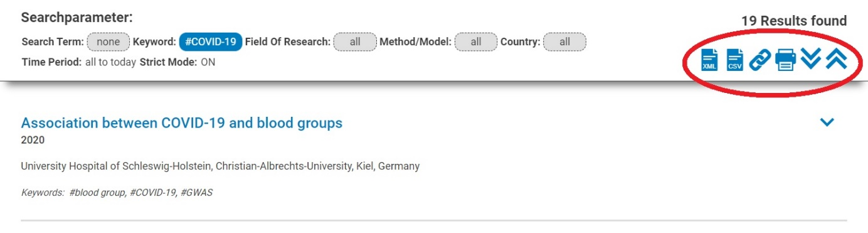
Task: Select the #blood group keyword tag
Action: [x=97, y=193]
